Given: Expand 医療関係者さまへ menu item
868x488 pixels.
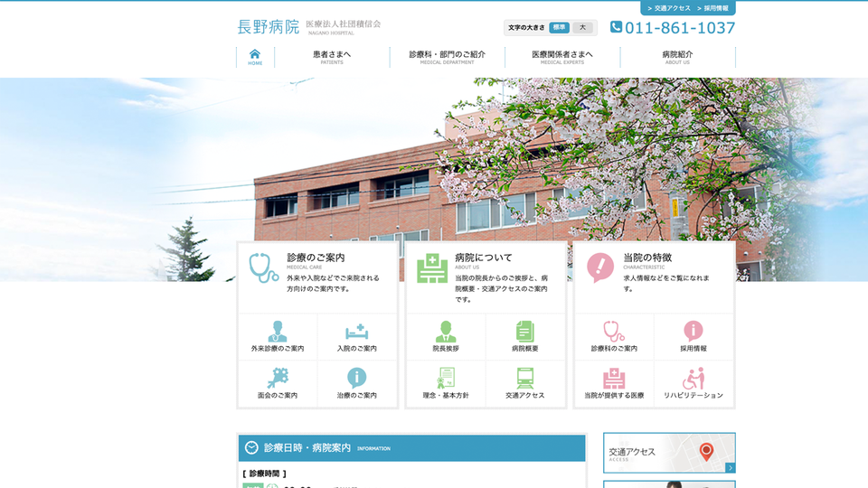Looking at the screenshot, I should [562, 57].
